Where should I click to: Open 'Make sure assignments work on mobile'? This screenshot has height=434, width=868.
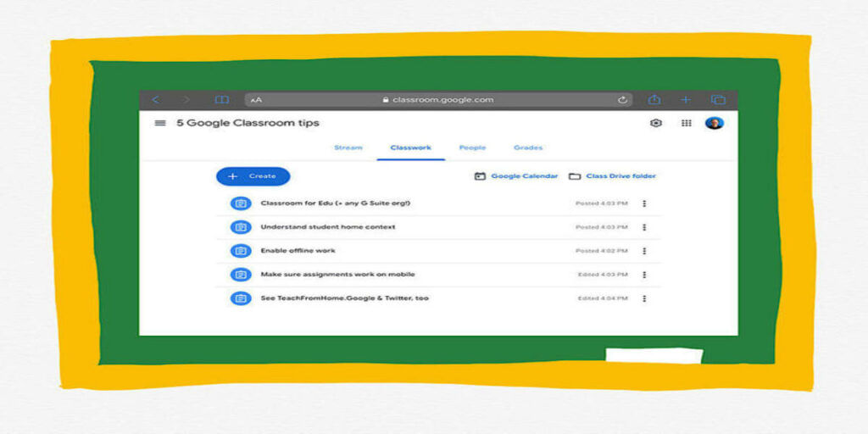337,275
